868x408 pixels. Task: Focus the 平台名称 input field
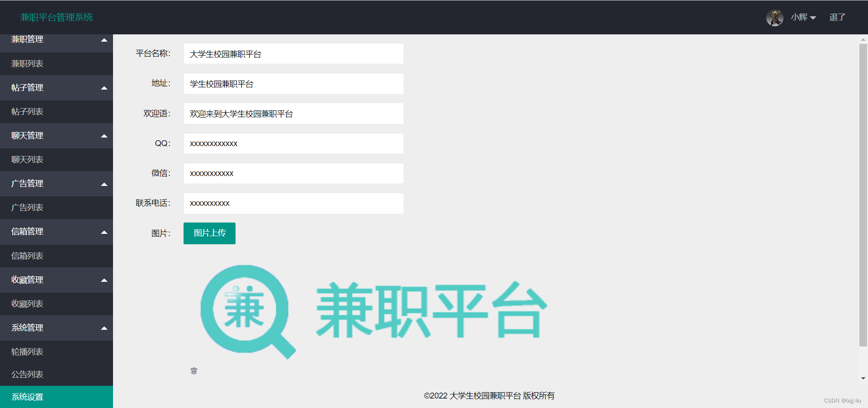(x=294, y=54)
